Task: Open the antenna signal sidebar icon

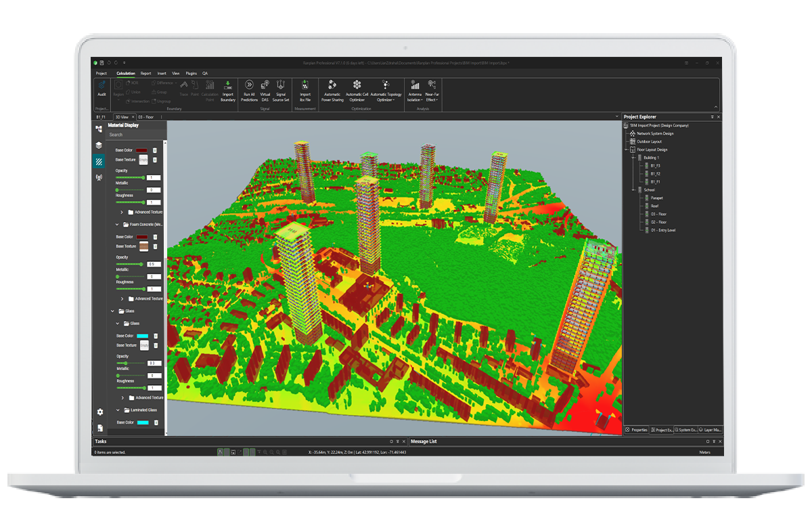Action: pos(99,178)
